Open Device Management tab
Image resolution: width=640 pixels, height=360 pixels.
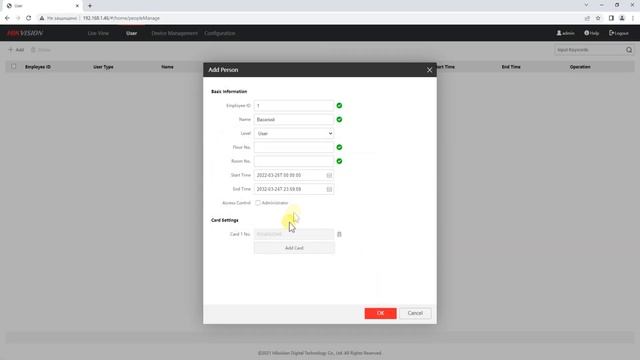coord(174,33)
